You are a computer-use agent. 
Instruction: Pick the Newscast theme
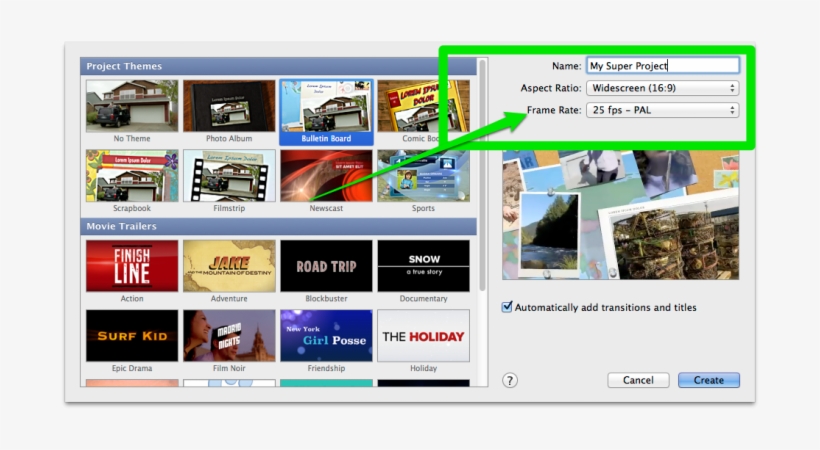click(x=326, y=176)
